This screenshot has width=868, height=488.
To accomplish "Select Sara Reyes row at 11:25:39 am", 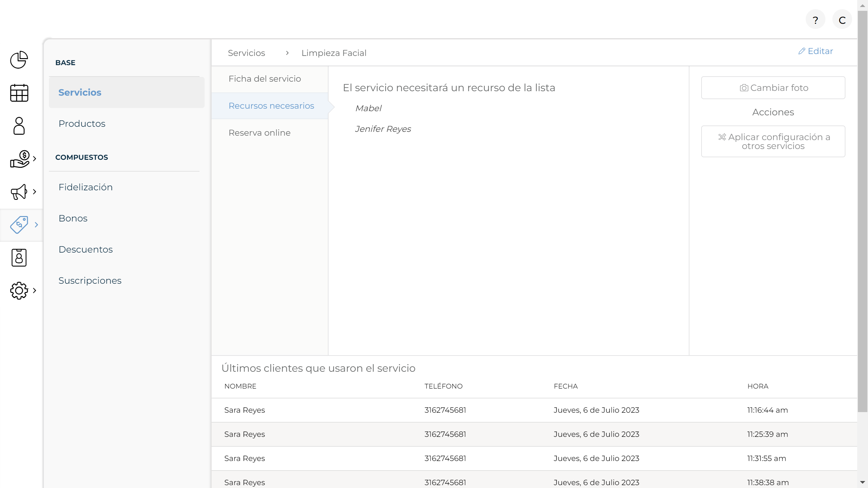I will [x=534, y=434].
